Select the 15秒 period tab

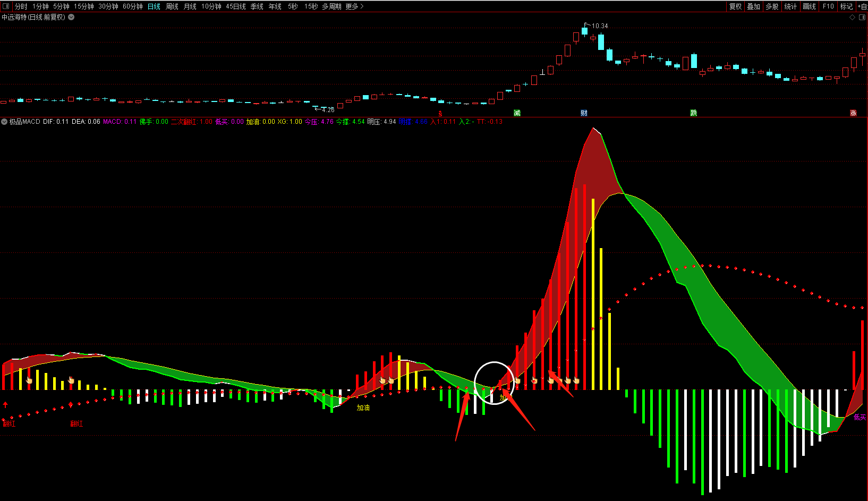tap(311, 6)
